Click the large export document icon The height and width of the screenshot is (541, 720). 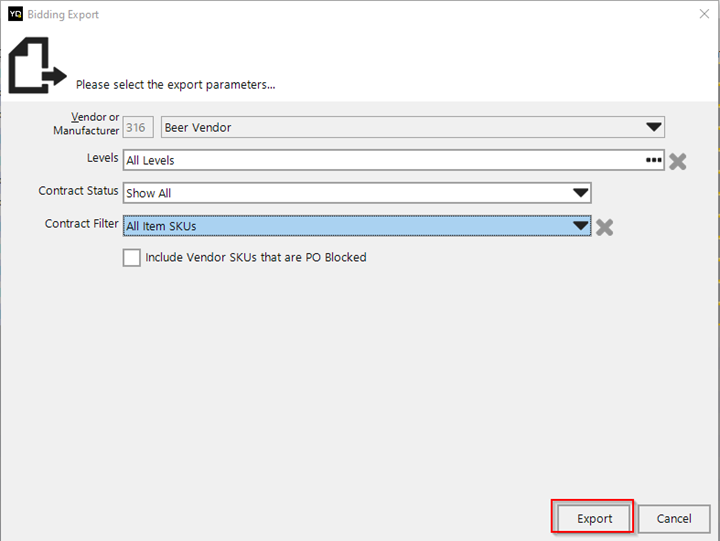point(38,65)
